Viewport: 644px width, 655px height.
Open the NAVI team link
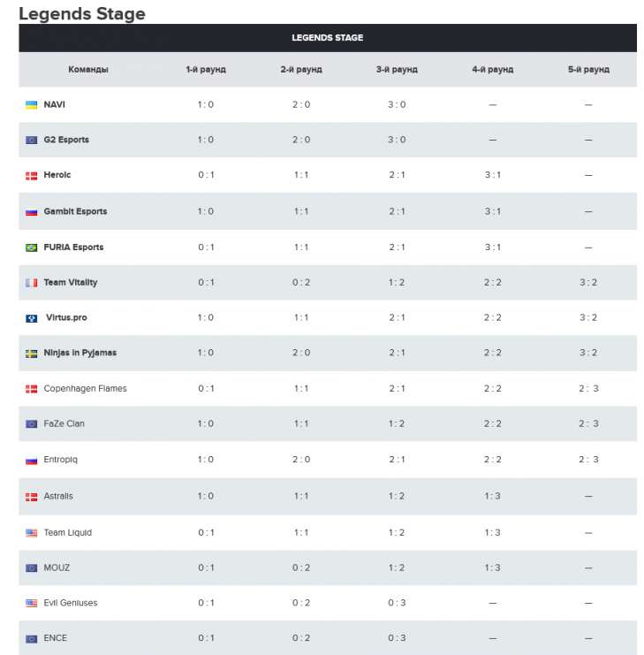click(x=54, y=105)
